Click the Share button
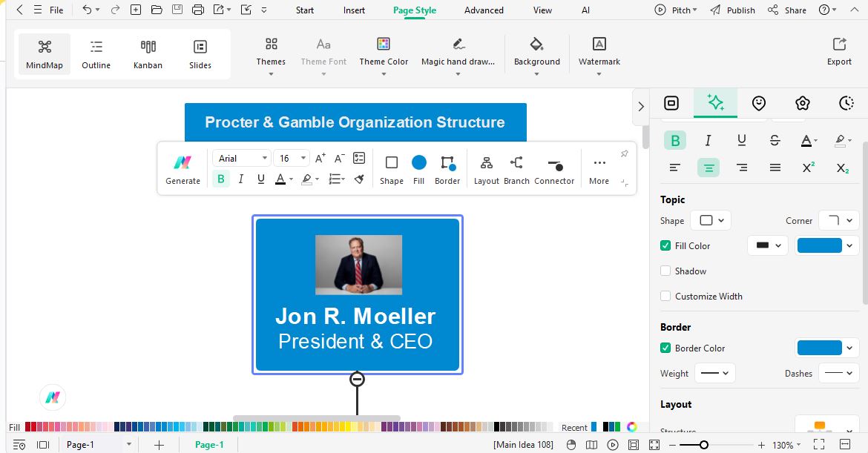Viewport: 868px width, 453px height. 787,10
